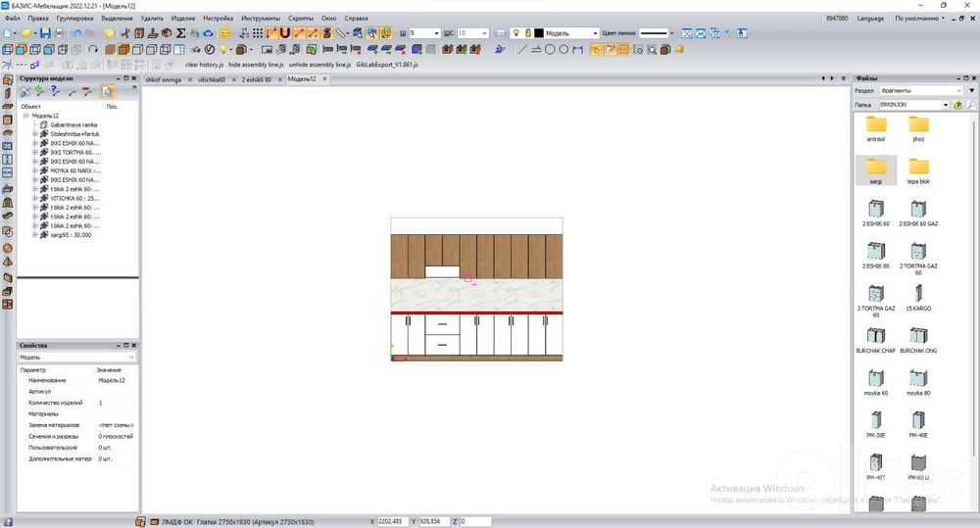Switch to the vitichka60 tab
980x528 pixels.
(212, 80)
